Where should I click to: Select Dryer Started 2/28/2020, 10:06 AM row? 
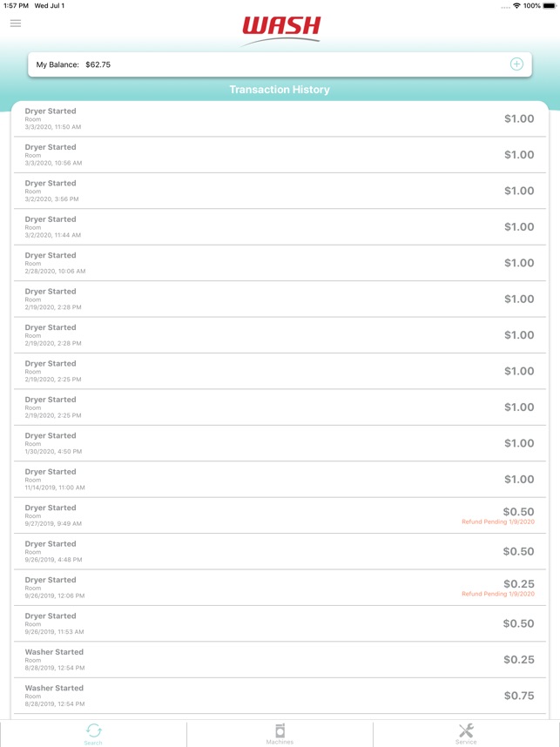click(x=280, y=263)
